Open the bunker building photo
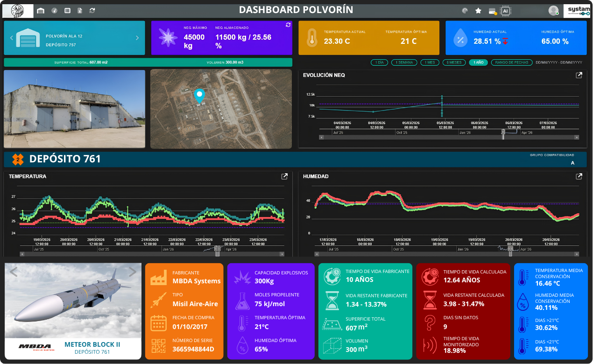This screenshot has width=593, height=364. tap(75, 109)
